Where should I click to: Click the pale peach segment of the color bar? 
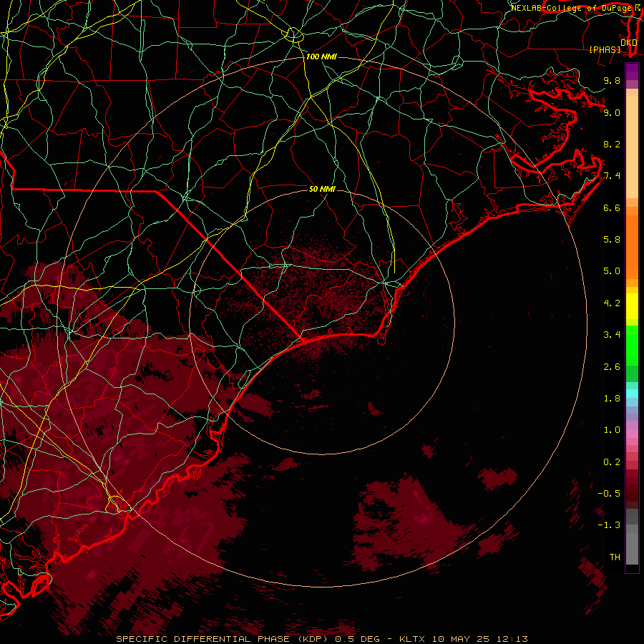click(x=632, y=147)
